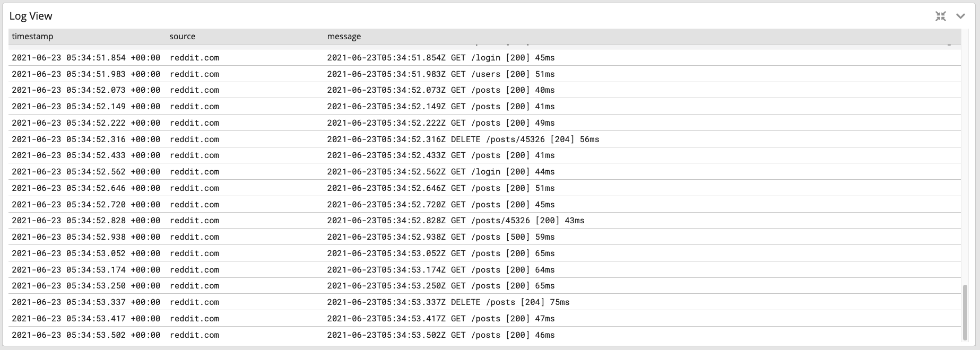Viewport: 980px width, 350px height.
Task: Select the GET /posts/45326 [200] row
Action: 455,221
